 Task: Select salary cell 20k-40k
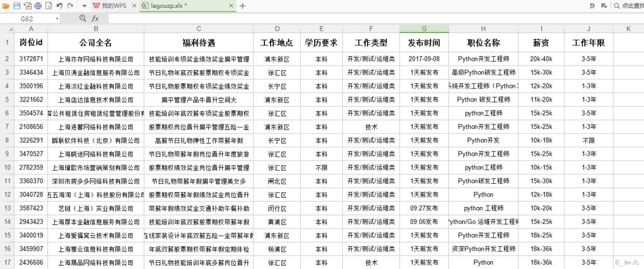(x=541, y=59)
